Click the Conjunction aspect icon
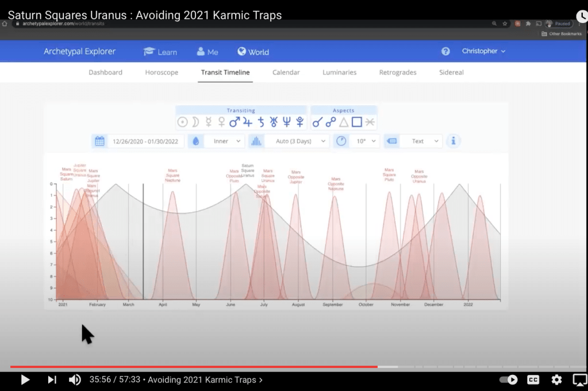 coord(317,122)
